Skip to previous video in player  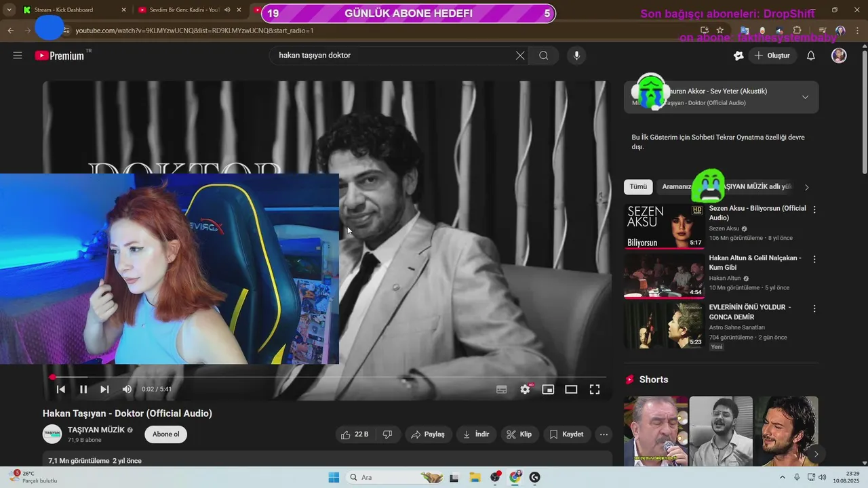click(x=61, y=389)
